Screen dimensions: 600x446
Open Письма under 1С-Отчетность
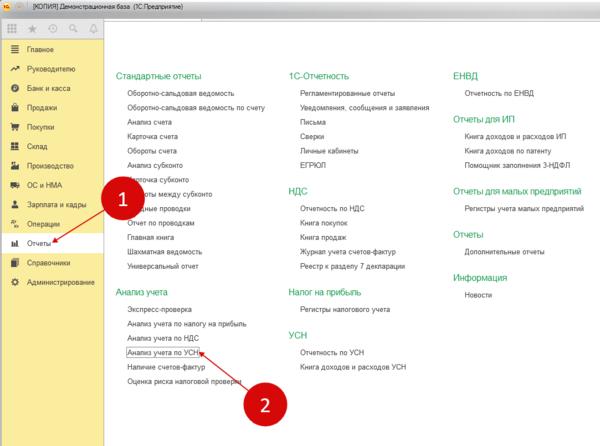[313, 122]
